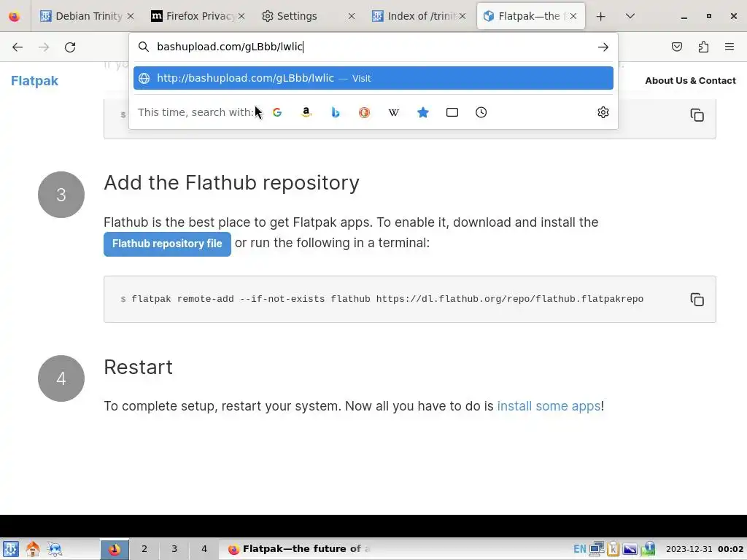Screen dimensions: 747x560
Task: Search this time with Bing
Action: pos(336,112)
